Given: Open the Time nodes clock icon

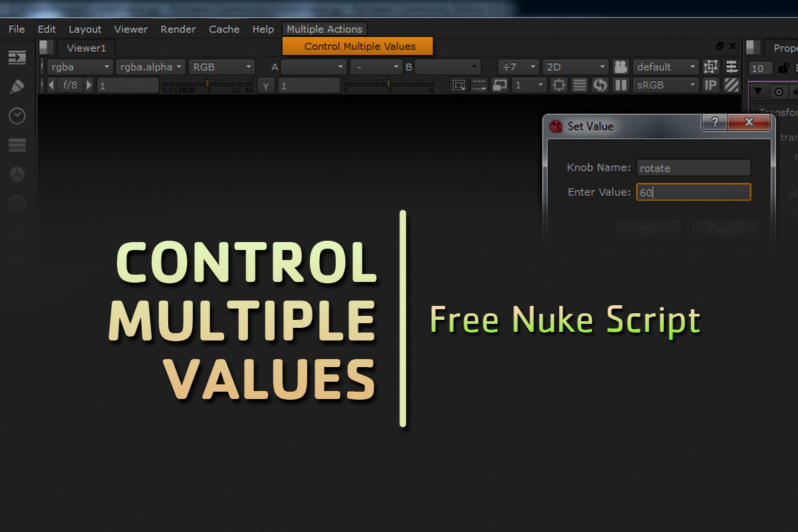Looking at the screenshot, I should [x=17, y=116].
